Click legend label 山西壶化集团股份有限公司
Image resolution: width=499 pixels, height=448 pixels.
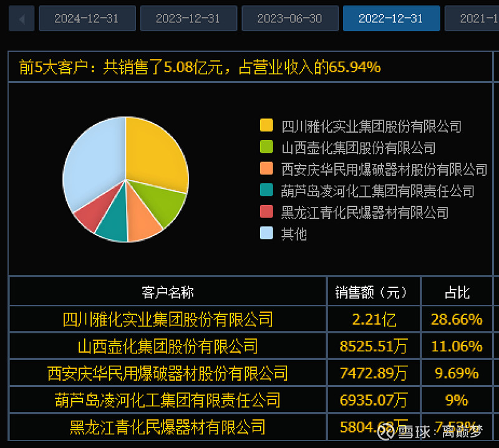[x=358, y=148]
